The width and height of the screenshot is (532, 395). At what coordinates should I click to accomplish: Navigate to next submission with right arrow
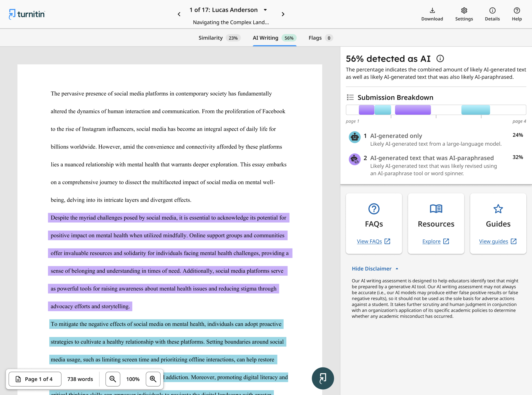[283, 14]
